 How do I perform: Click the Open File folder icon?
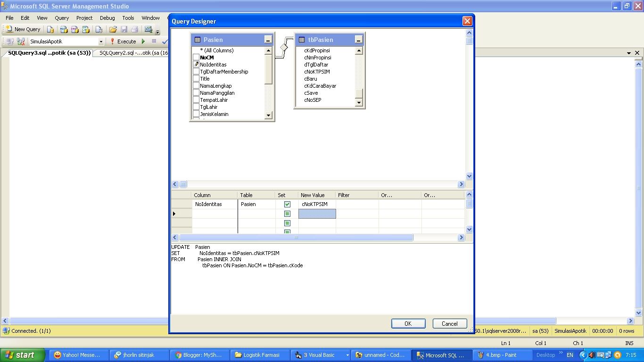pyautogui.click(x=113, y=29)
